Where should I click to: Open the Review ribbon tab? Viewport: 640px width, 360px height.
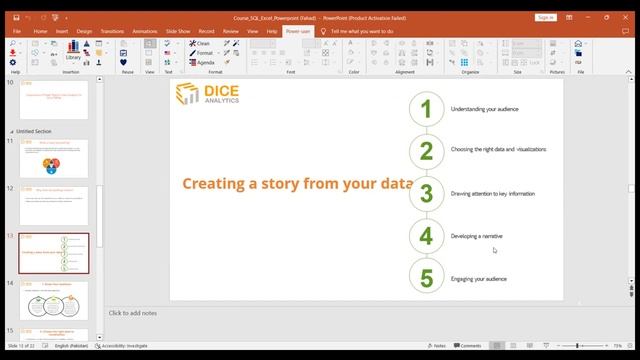pos(231,31)
